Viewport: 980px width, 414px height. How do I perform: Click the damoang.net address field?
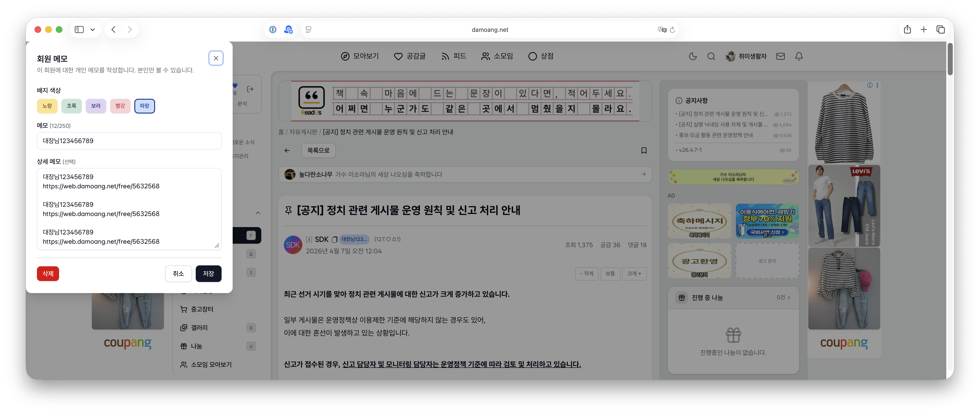point(490,30)
